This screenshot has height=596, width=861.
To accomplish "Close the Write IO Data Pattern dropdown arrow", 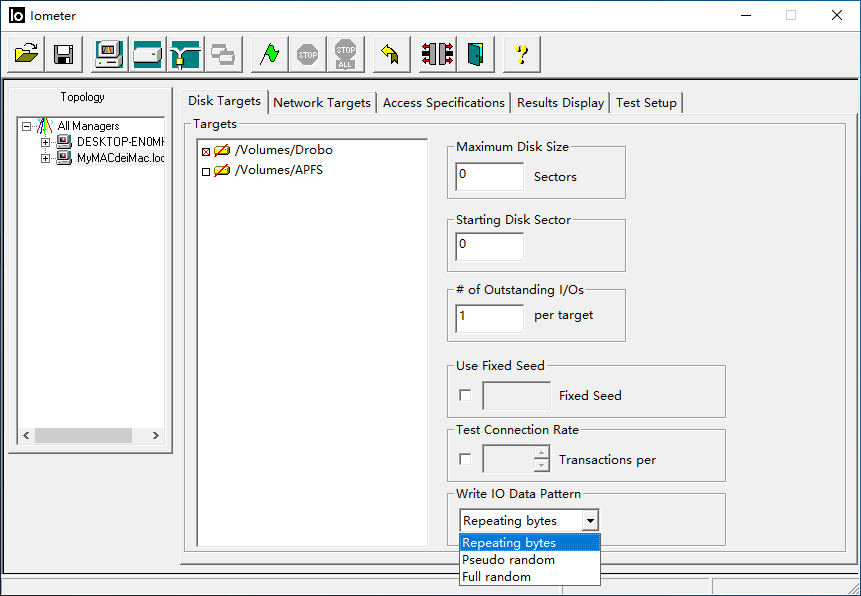I will (590, 520).
